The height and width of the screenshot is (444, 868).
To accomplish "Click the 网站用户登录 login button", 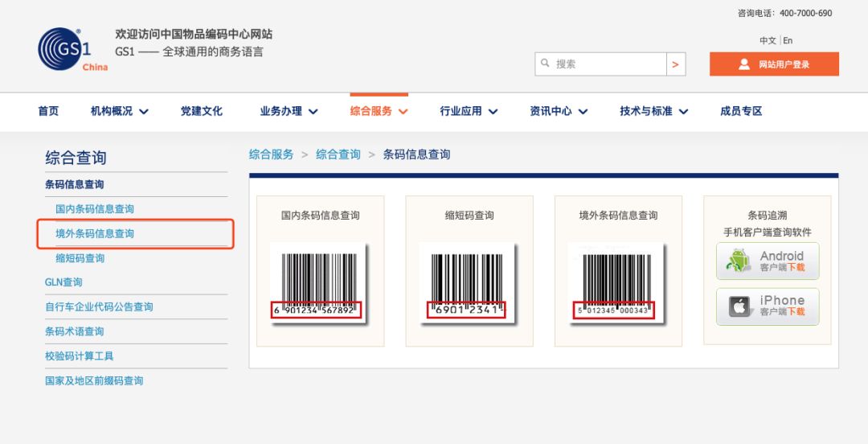I will (x=774, y=64).
